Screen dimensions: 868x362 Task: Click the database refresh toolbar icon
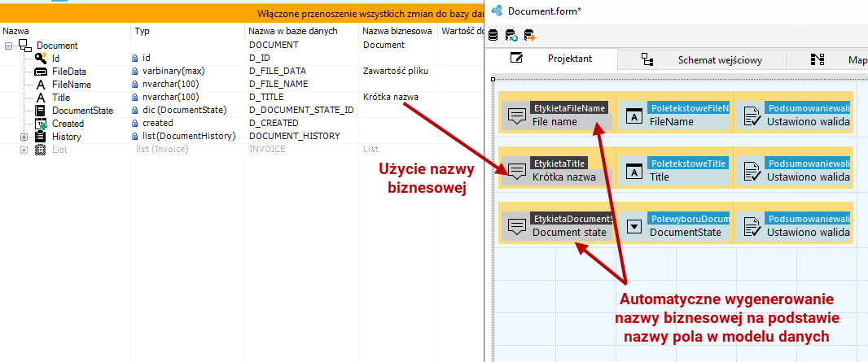click(x=511, y=36)
